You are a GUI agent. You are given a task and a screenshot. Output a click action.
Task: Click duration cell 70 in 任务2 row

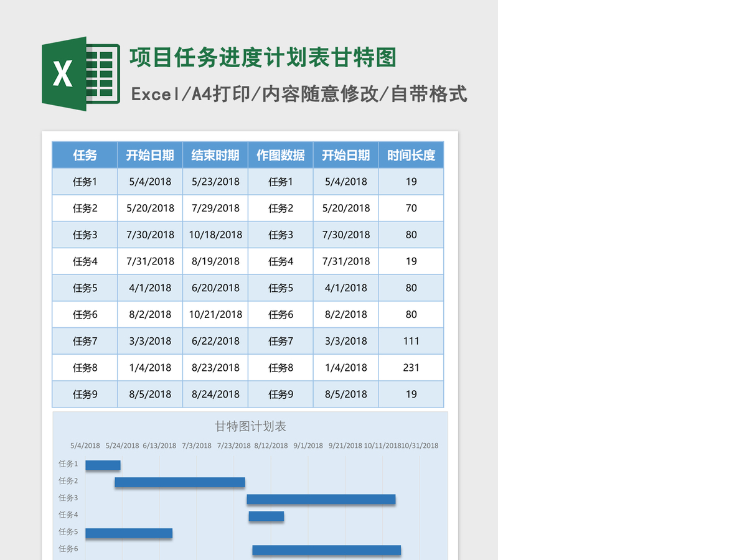[411, 208]
